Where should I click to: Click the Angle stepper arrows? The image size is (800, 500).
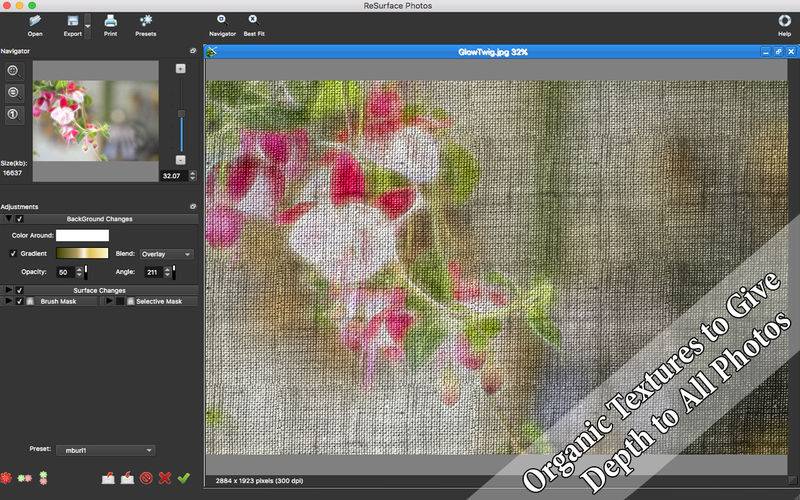pos(167,272)
